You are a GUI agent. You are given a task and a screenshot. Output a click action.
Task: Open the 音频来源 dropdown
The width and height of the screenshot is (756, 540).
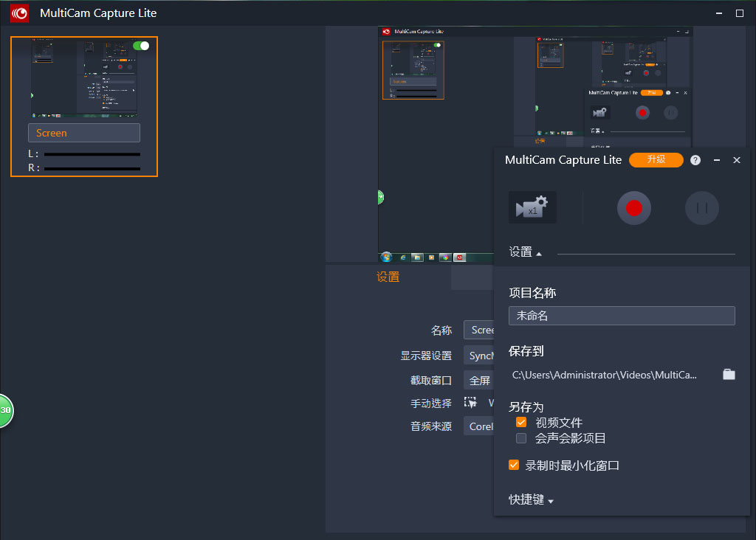(x=478, y=426)
